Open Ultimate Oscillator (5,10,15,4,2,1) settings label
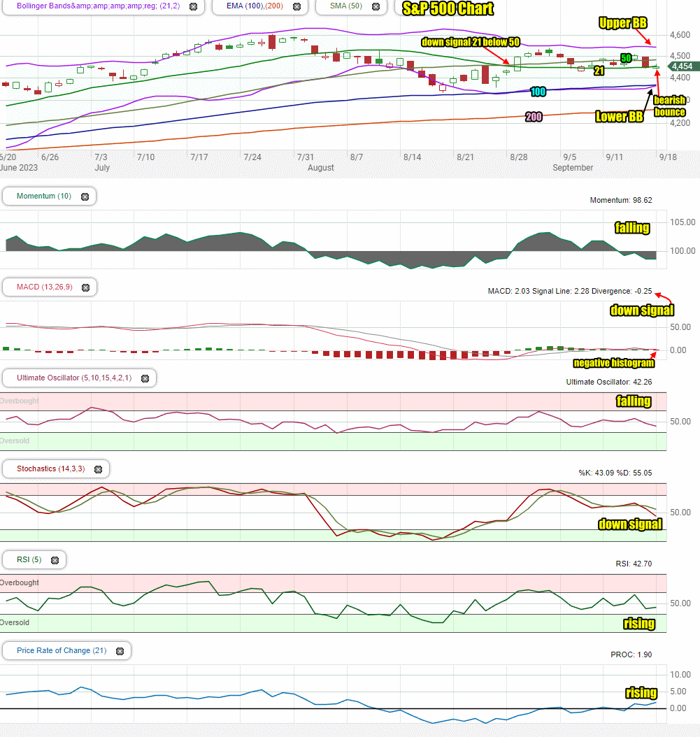700x737 pixels. (x=74, y=378)
